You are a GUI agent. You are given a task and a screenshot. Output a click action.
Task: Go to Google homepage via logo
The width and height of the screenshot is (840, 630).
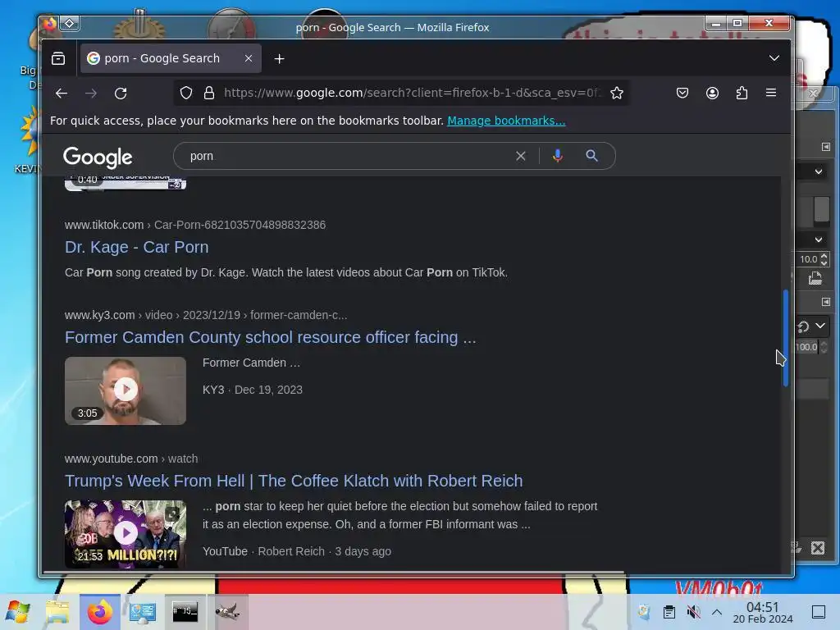98,157
